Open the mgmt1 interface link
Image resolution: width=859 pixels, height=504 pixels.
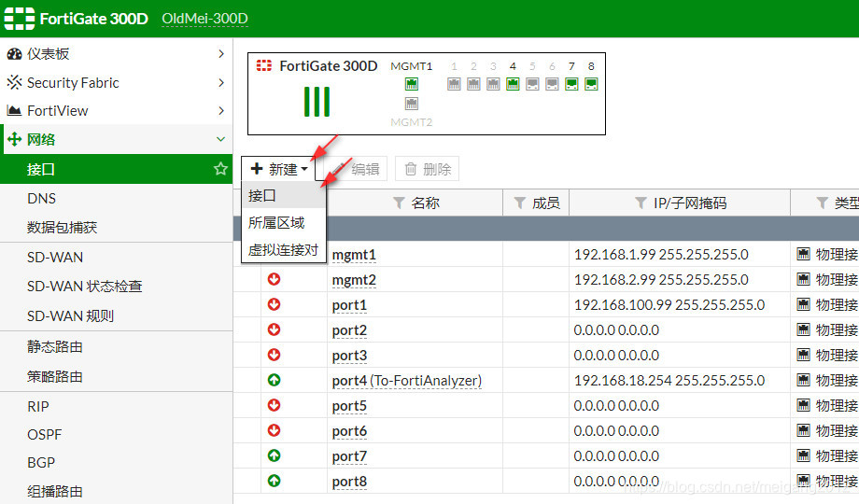(x=354, y=255)
